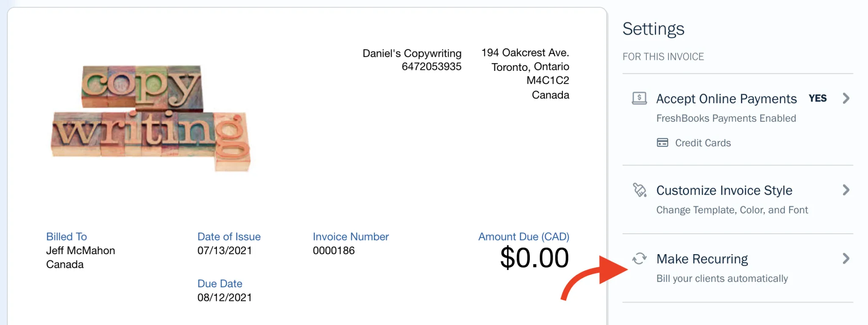This screenshot has height=325, width=868.
Task: Open Accept Online Payments setting
Action: (x=726, y=99)
